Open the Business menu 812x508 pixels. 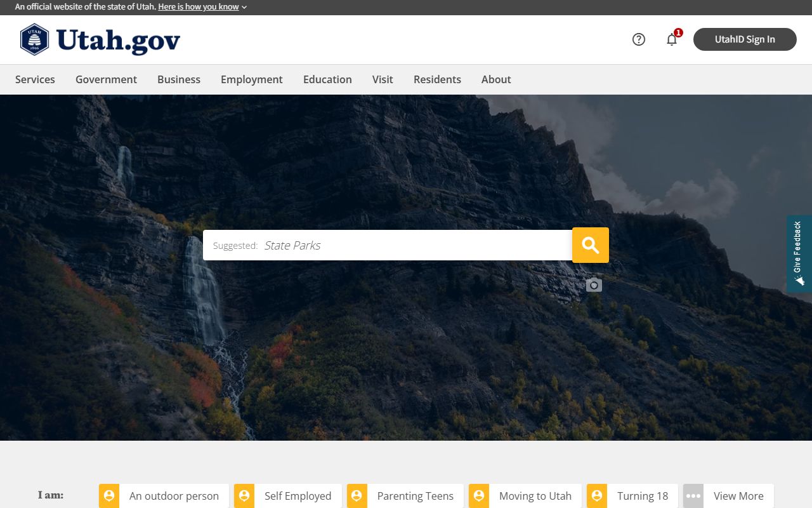coord(179,79)
